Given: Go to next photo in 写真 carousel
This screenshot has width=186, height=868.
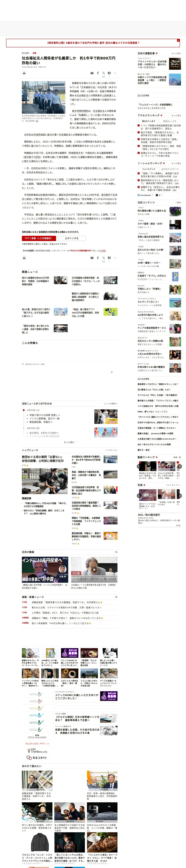Looking at the screenshot, I should (x=180, y=496).
